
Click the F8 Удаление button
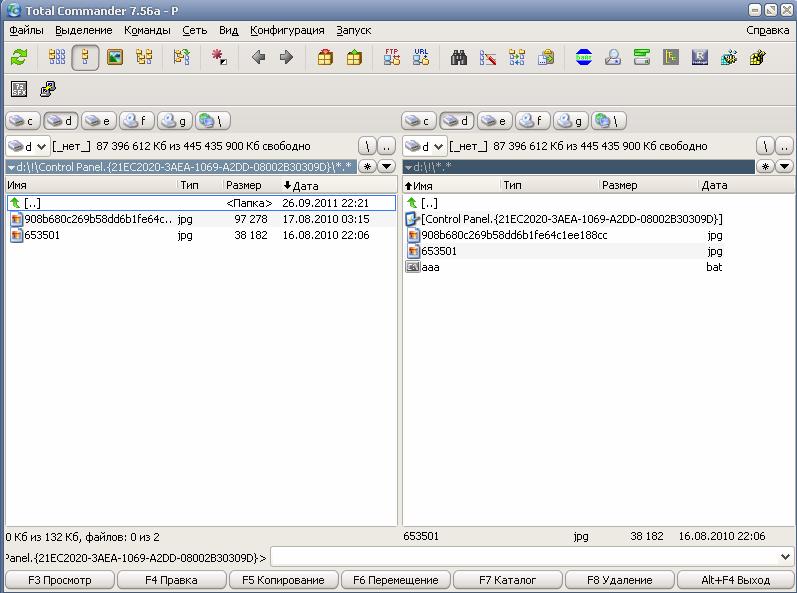[620, 580]
